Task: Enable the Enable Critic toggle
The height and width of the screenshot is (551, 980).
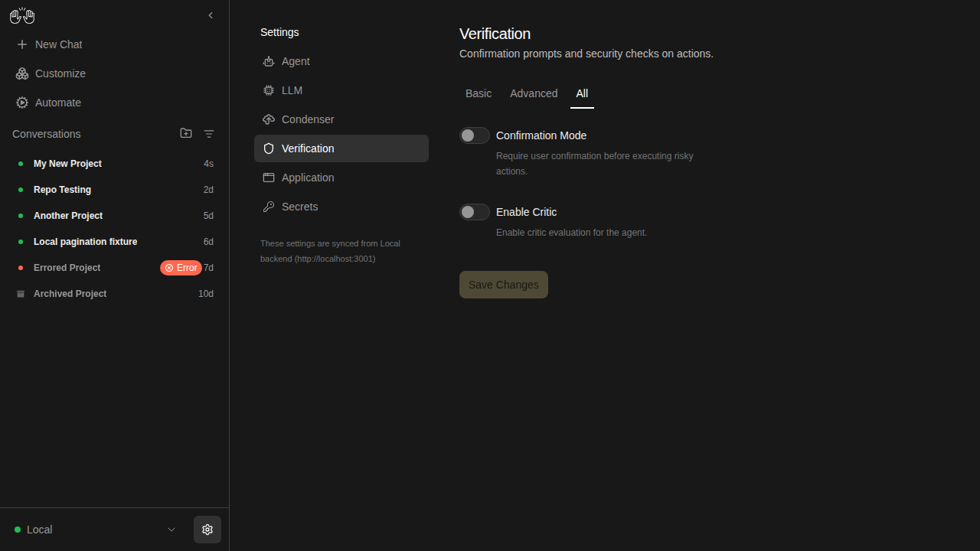Action: coord(475,212)
